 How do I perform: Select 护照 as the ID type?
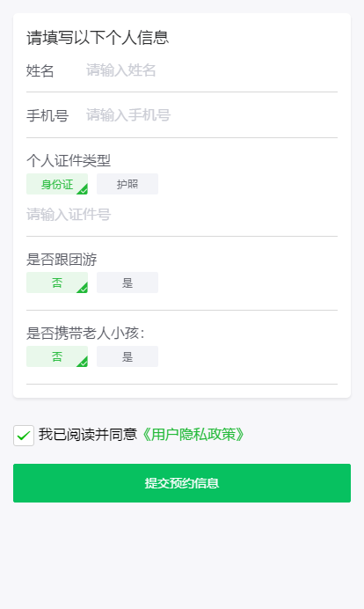pos(127,184)
